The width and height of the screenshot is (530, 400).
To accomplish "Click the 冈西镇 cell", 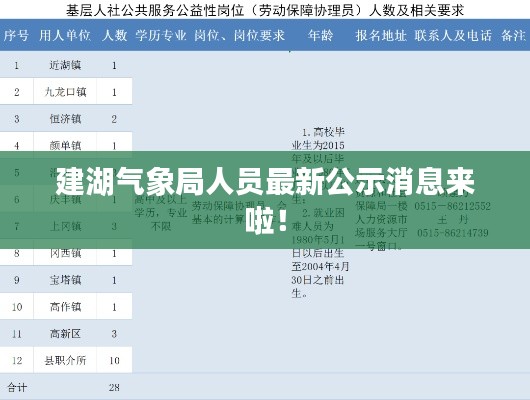I will [x=65, y=253].
